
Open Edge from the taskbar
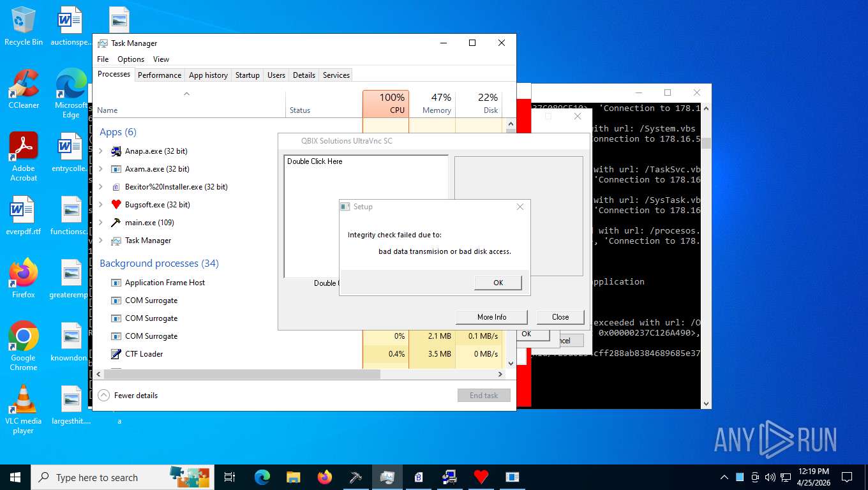click(x=262, y=477)
